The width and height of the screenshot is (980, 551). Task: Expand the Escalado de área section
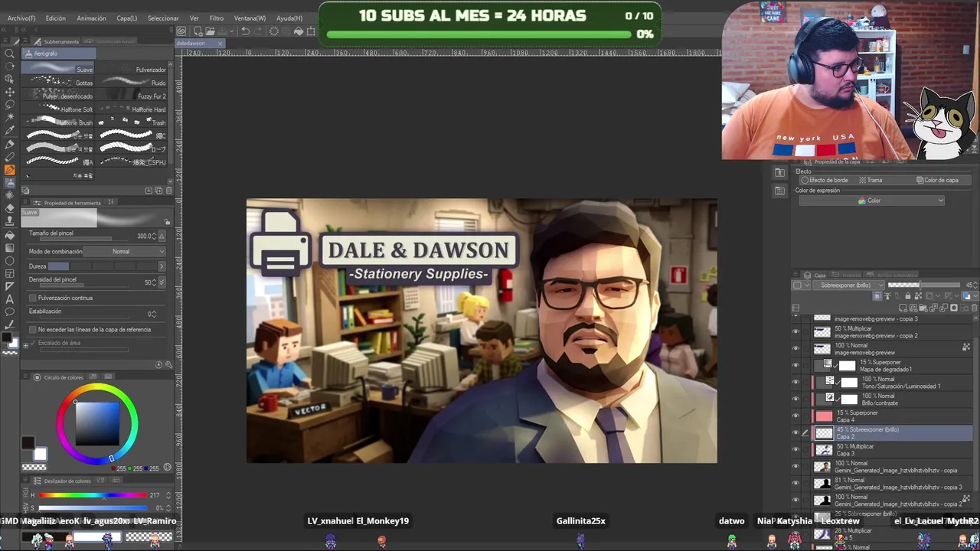pyautogui.click(x=25, y=344)
